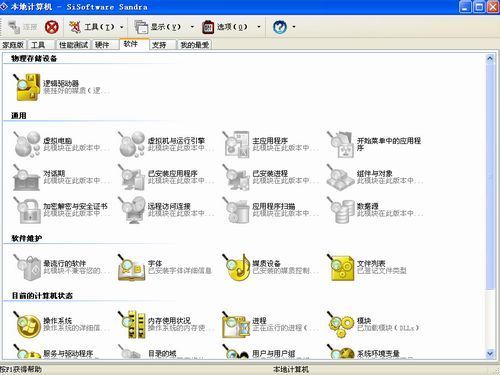Switch to the 支持 tab
Image resolution: width=500 pixels, height=375 pixels.
(162, 45)
